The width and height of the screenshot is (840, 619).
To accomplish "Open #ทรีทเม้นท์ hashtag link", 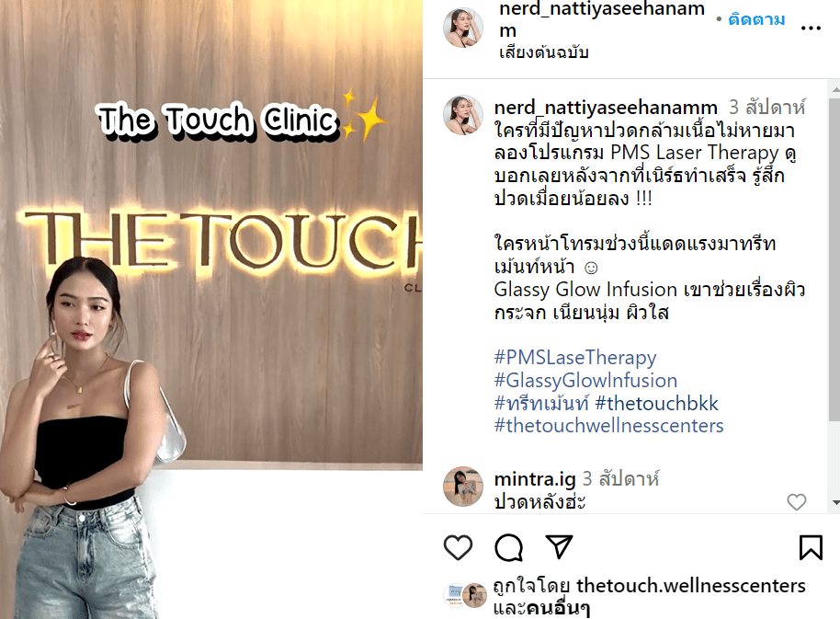I will (541, 403).
